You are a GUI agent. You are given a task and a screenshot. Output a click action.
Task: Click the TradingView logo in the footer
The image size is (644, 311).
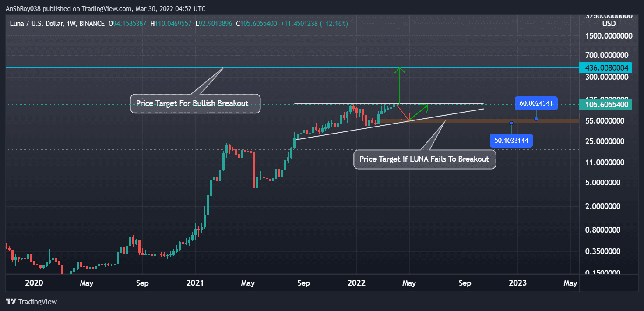coord(31,301)
